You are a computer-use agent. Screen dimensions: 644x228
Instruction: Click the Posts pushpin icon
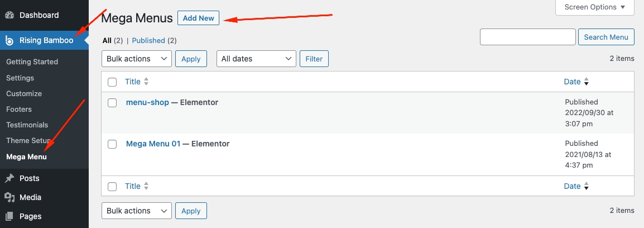pyautogui.click(x=9, y=179)
